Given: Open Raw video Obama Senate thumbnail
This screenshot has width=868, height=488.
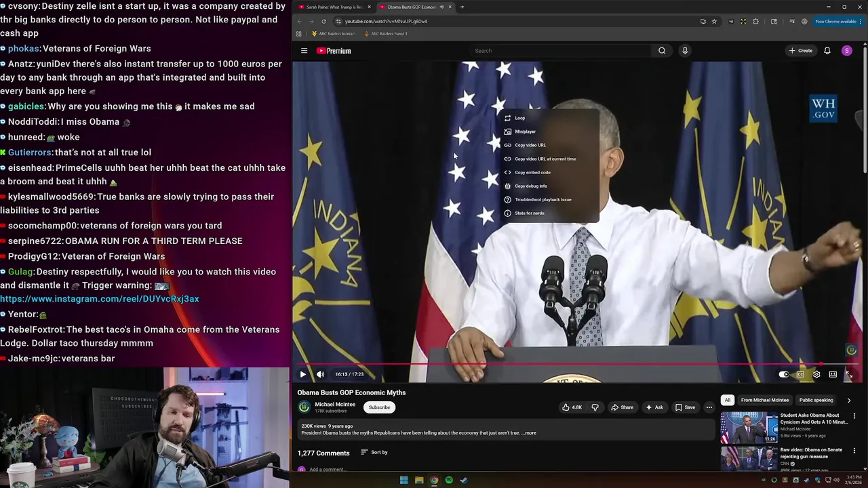Looking at the screenshot, I should [x=749, y=459].
